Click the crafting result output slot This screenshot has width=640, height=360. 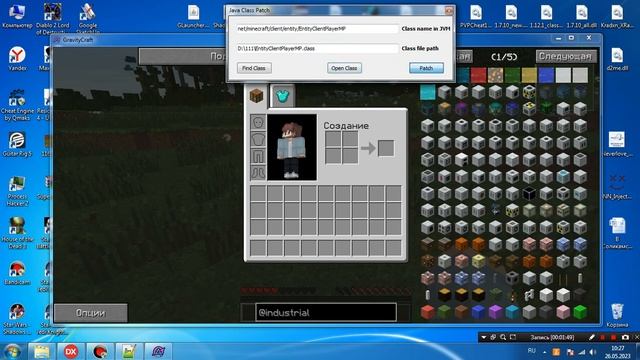tap(386, 148)
